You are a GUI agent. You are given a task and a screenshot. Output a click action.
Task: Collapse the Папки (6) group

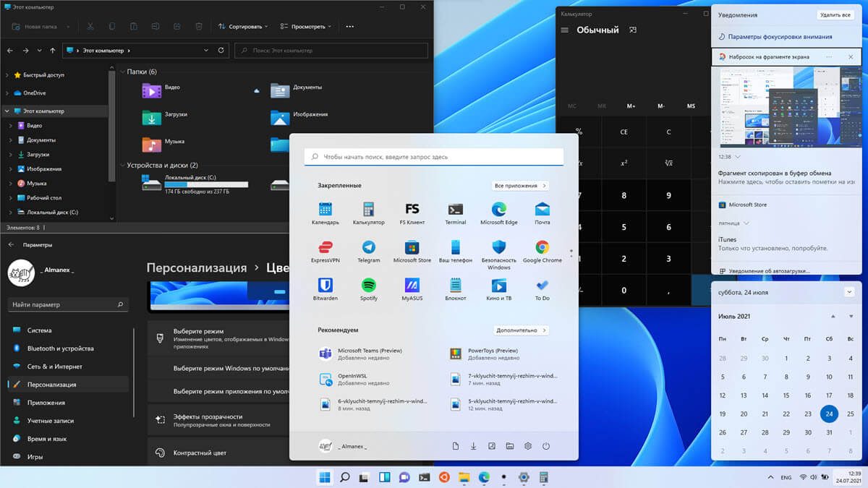coord(122,72)
